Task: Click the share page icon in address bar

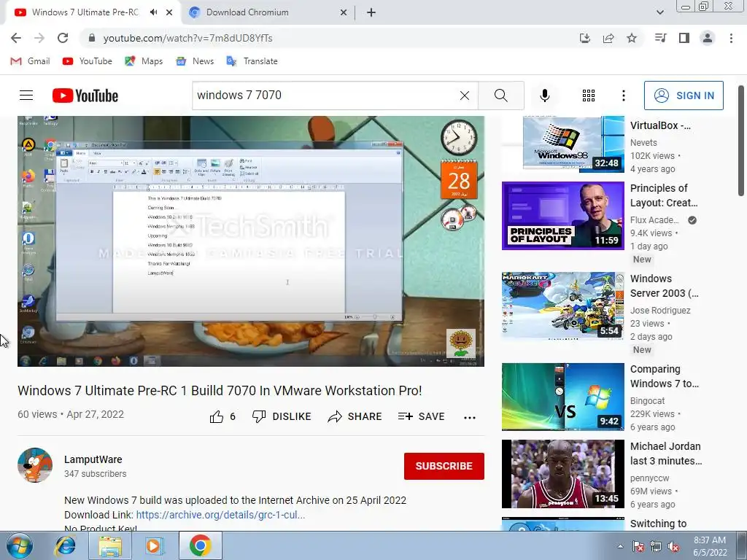Action: (x=608, y=38)
